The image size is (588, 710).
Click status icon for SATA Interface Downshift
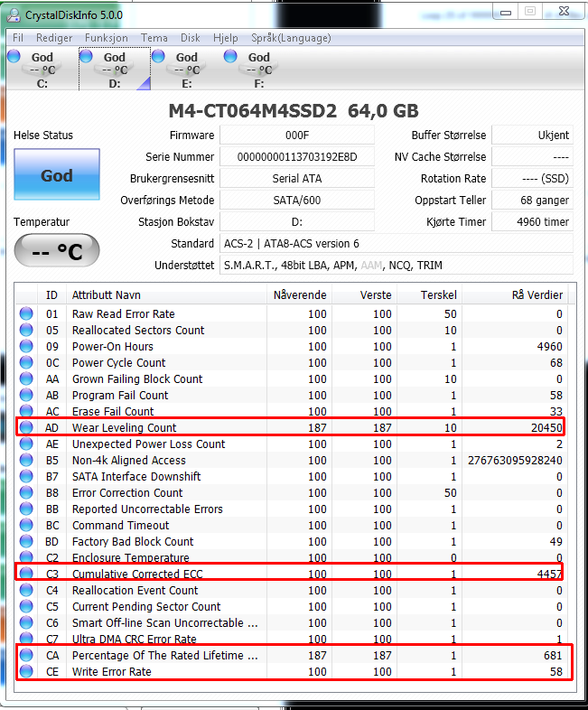(x=26, y=476)
